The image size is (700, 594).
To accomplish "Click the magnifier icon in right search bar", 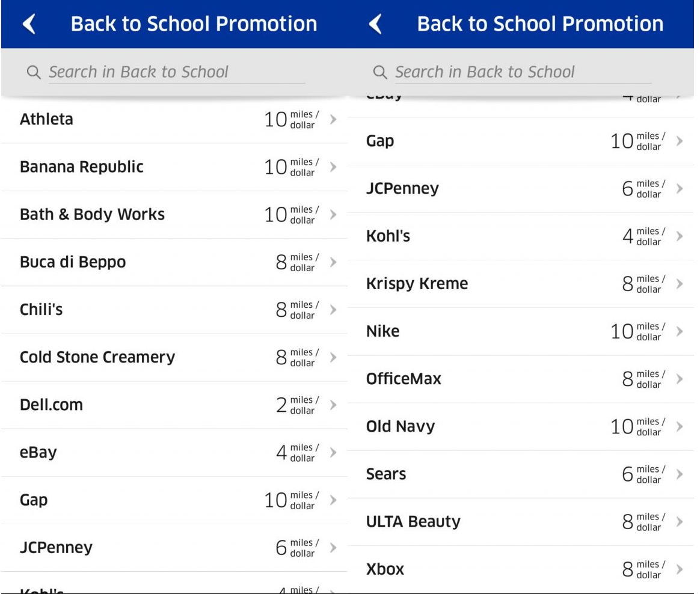I will 380,73.
